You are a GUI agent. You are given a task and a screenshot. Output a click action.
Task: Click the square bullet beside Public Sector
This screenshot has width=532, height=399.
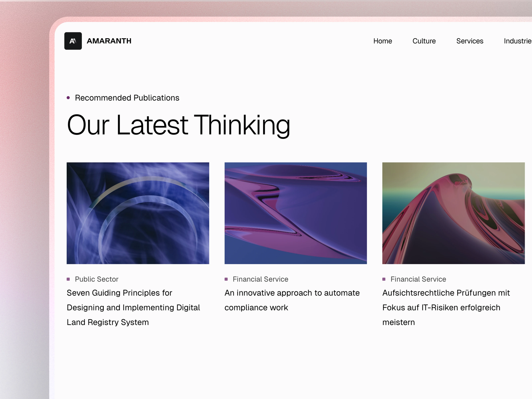[68, 279]
